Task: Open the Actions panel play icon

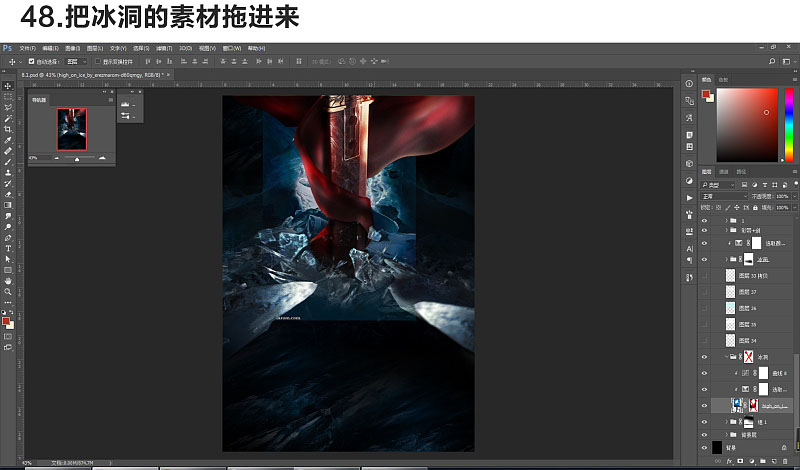Action: (689, 197)
